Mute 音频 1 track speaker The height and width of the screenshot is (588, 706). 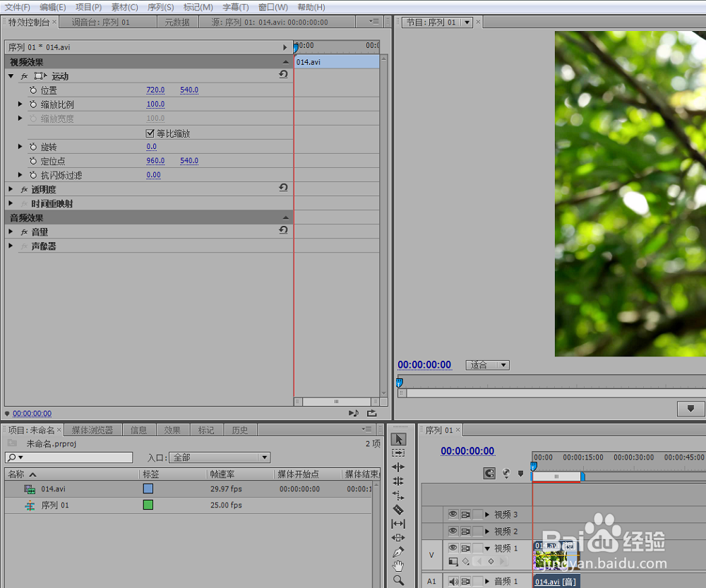click(x=453, y=581)
